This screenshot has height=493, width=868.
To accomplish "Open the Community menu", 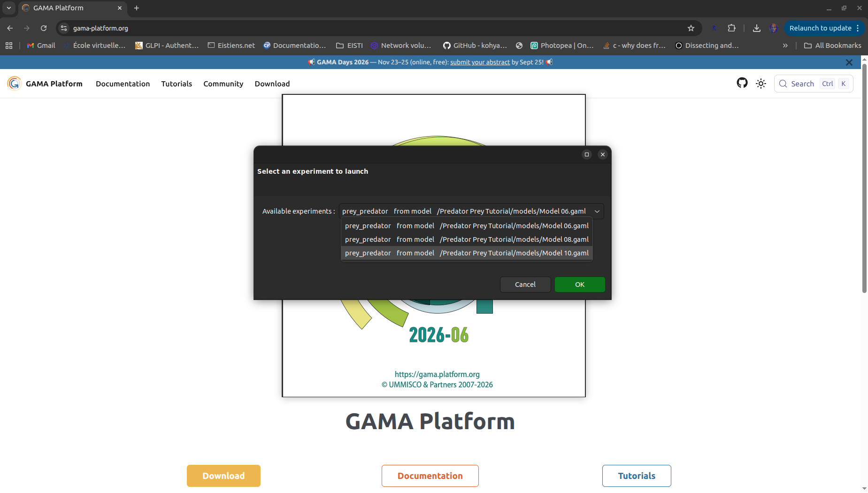I will (x=223, y=84).
